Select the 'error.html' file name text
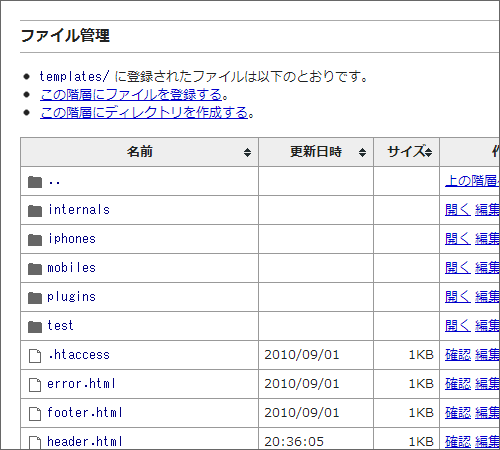The height and width of the screenshot is (450, 500). [81, 384]
